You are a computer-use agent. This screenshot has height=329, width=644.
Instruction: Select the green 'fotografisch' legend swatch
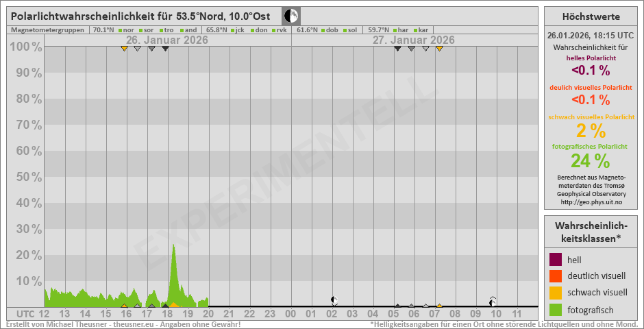(556, 309)
